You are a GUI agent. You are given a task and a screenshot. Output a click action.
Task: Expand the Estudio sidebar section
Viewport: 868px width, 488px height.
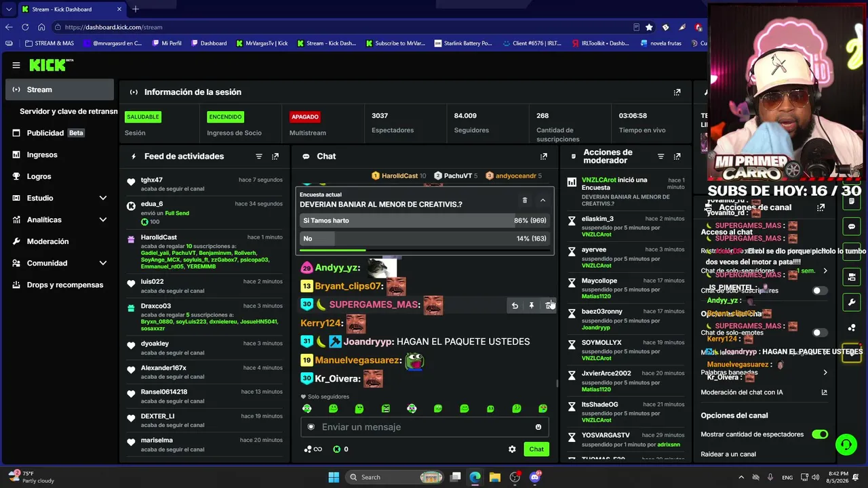click(x=103, y=198)
